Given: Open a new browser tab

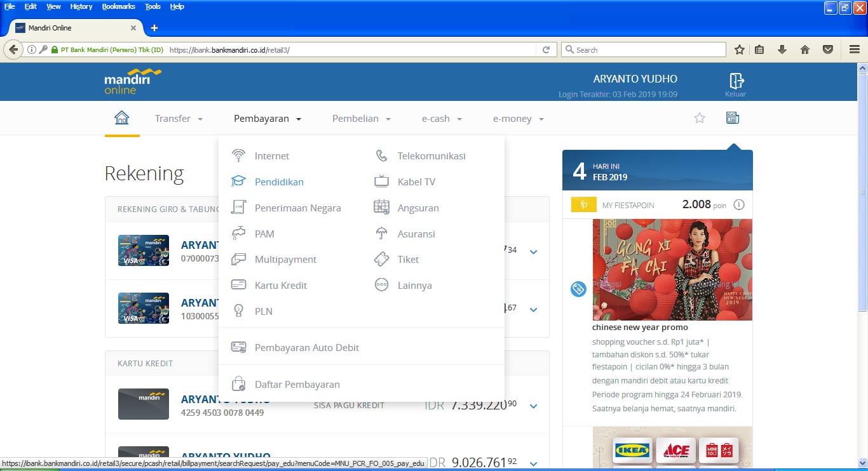Looking at the screenshot, I should [x=154, y=28].
